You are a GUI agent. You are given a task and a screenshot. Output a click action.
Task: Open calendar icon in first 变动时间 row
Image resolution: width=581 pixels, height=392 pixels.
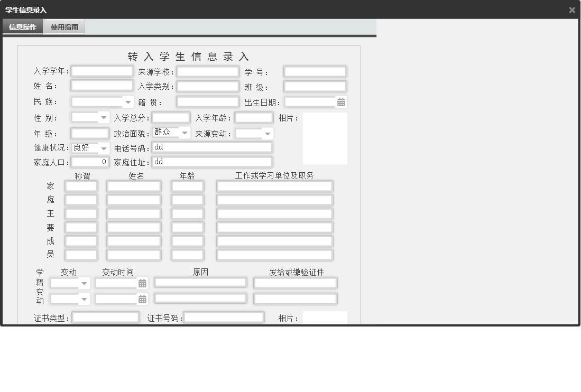pyautogui.click(x=142, y=284)
